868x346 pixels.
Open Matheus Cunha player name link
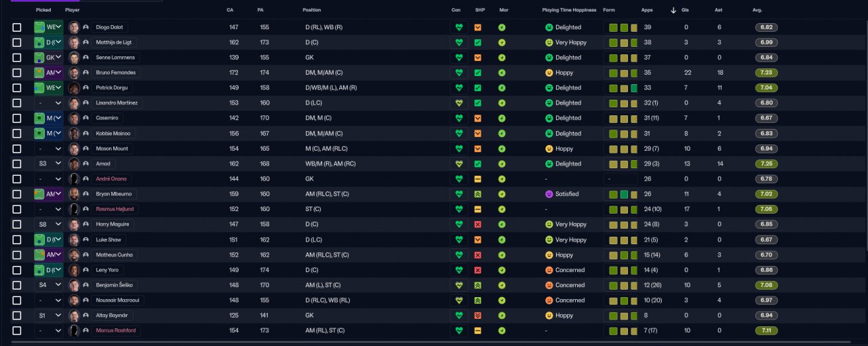coord(115,255)
